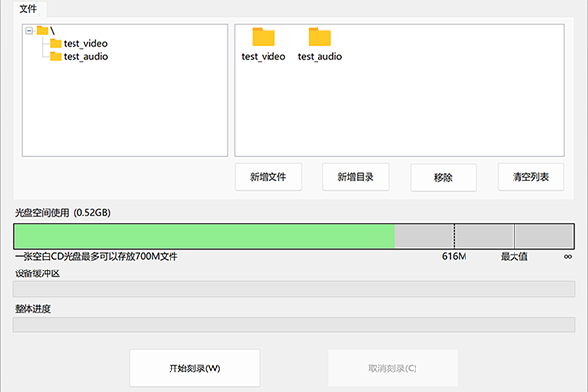588x392 pixels.
Task: Open the 文件 tab
Action: (x=28, y=8)
